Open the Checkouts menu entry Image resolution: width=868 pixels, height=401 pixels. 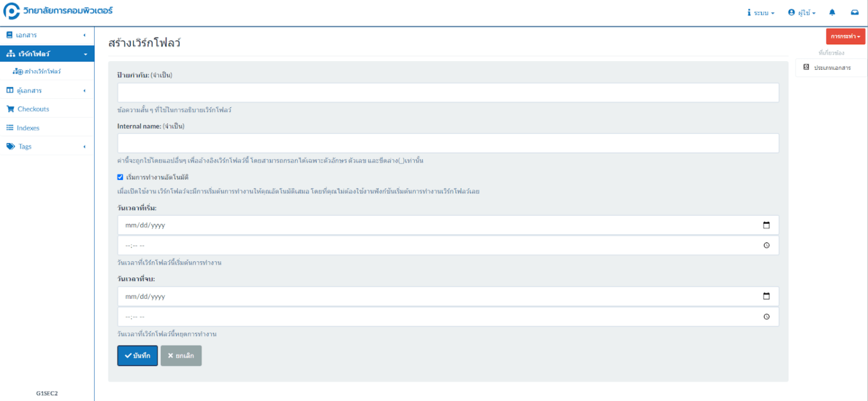[x=33, y=108]
